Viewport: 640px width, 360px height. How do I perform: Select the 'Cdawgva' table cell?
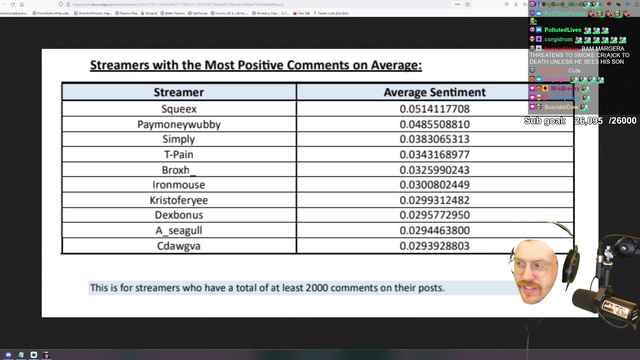click(179, 246)
